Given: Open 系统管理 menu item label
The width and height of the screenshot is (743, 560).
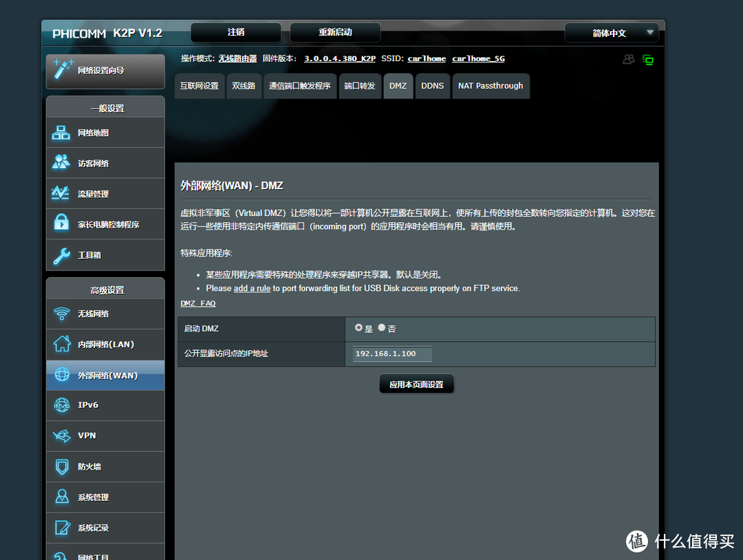Looking at the screenshot, I should (x=94, y=497).
